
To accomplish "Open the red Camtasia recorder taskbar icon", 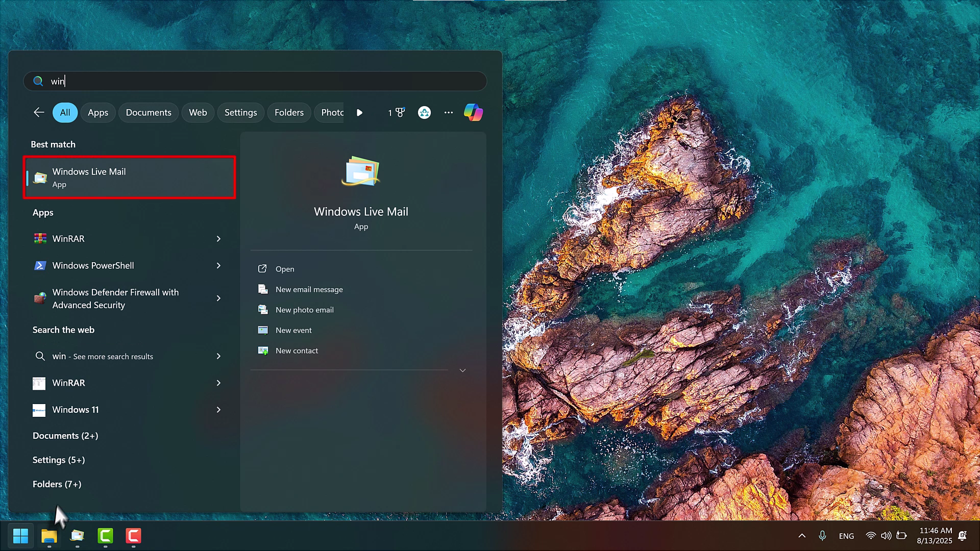I will pos(133,536).
